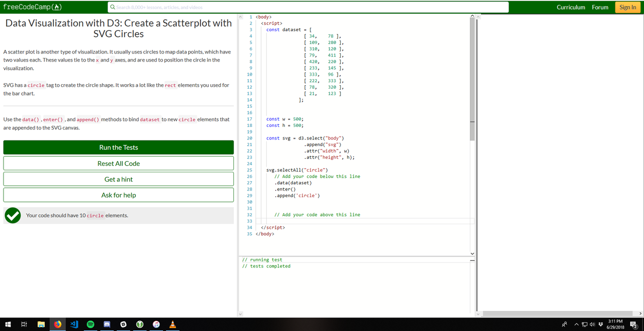Click the code editor scroll-down arrow
The height and width of the screenshot is (331, 644).
[472, 252]
